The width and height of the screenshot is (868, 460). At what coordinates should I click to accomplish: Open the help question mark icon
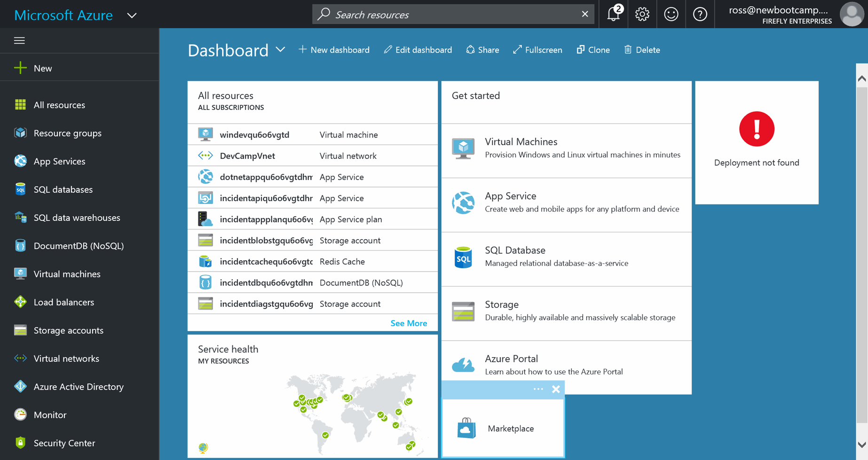[x=700, y=14]
